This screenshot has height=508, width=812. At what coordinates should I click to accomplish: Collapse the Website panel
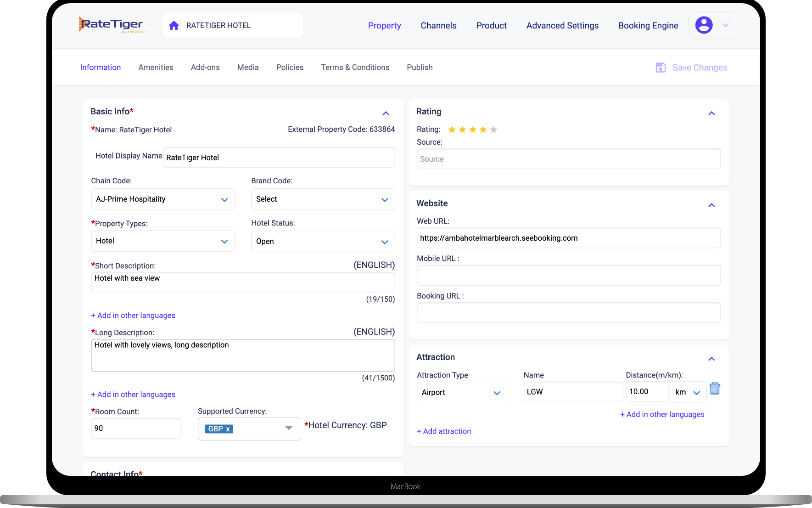pos(711,205)
